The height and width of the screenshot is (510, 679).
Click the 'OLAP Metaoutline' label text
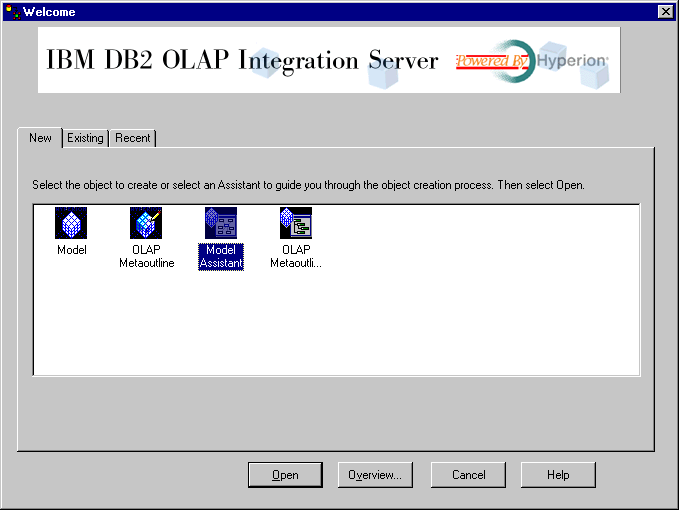click(146, 256)
